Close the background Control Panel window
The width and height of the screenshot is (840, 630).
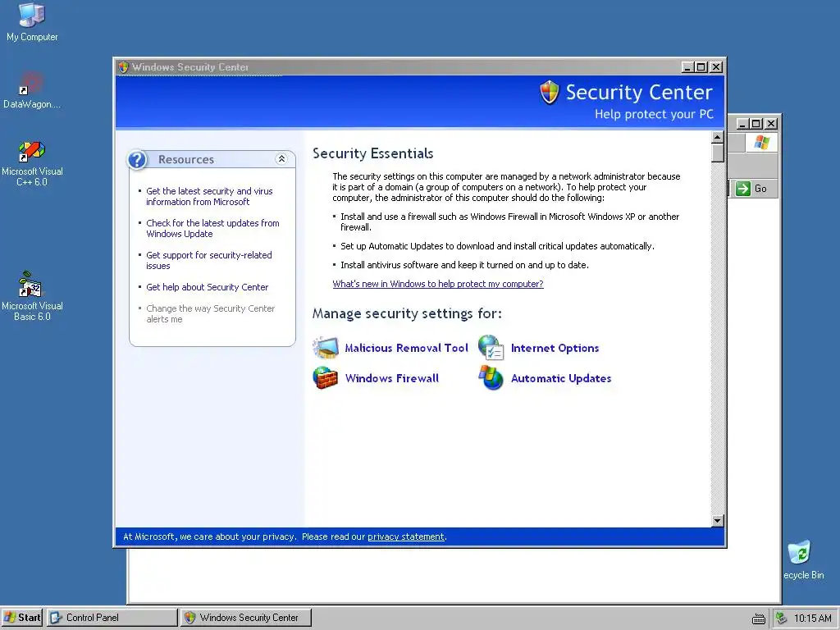click(771, 124)
